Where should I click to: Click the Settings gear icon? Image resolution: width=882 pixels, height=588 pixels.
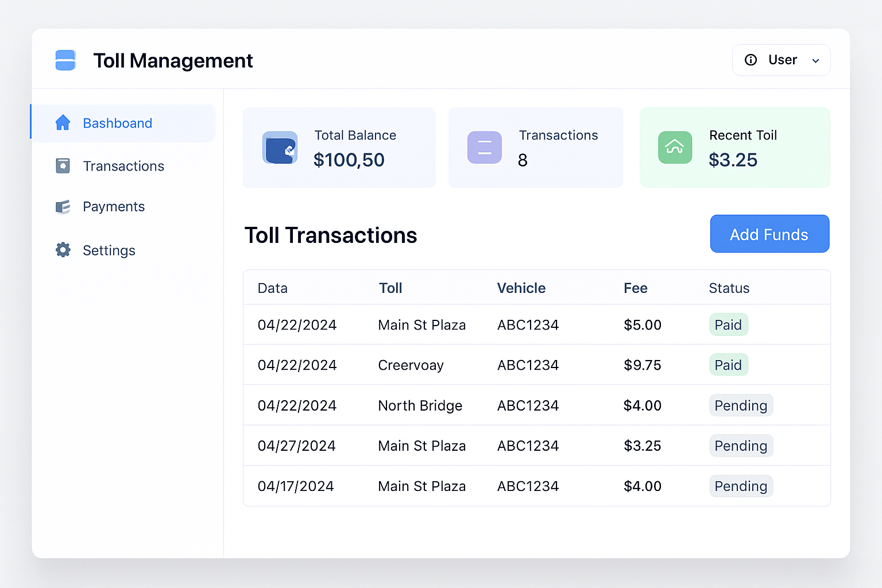[x=63, y=250]
